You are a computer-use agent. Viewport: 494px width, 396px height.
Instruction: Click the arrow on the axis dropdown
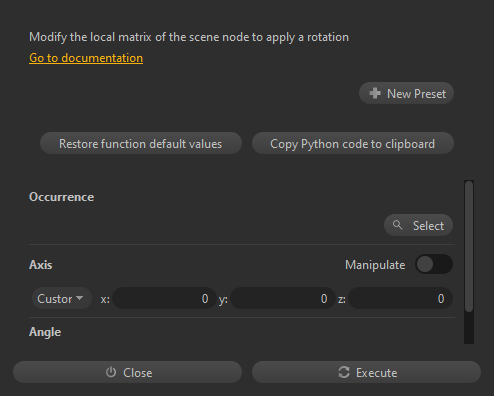pos(80,298)
